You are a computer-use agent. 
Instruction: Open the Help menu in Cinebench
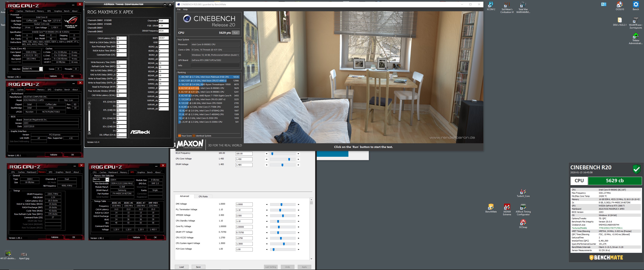(185, 10)
